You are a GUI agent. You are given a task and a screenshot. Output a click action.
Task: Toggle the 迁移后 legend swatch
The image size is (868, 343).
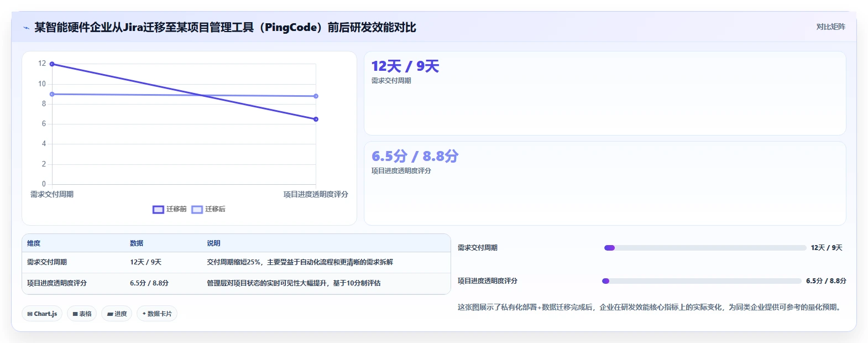197,209
